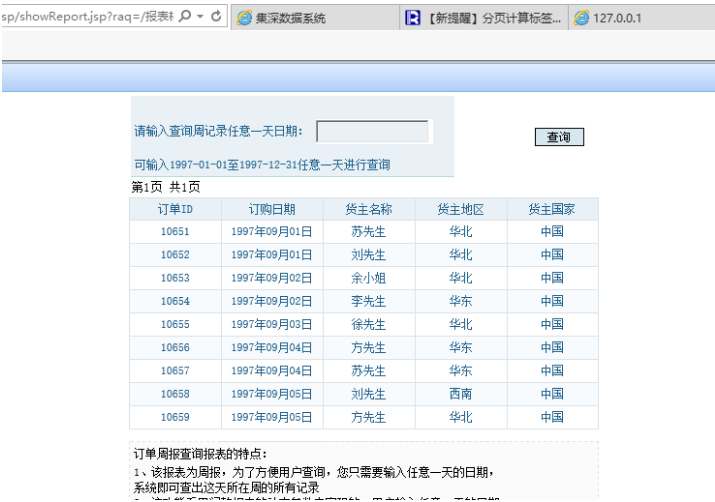Click the query date input field
This screenshot has width=715, height=502.
(x=372, y=132)
